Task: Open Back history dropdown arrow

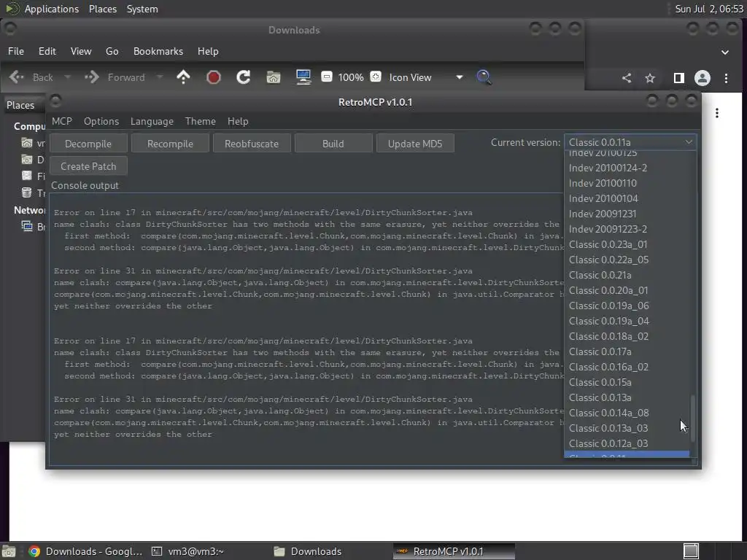Action: tap(67, 77)
